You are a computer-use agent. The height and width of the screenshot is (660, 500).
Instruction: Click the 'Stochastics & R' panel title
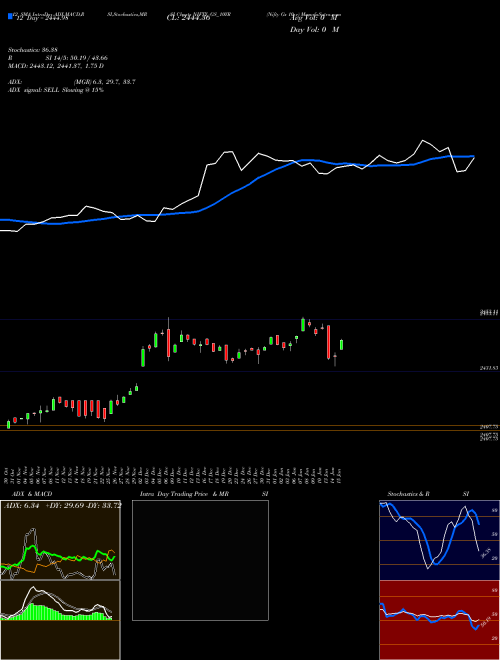[x=409, y=494]
